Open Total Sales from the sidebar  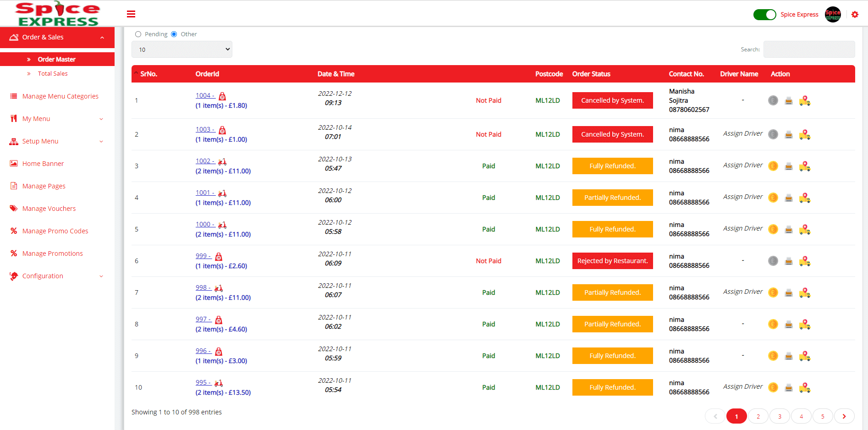[x=53, y=73]
